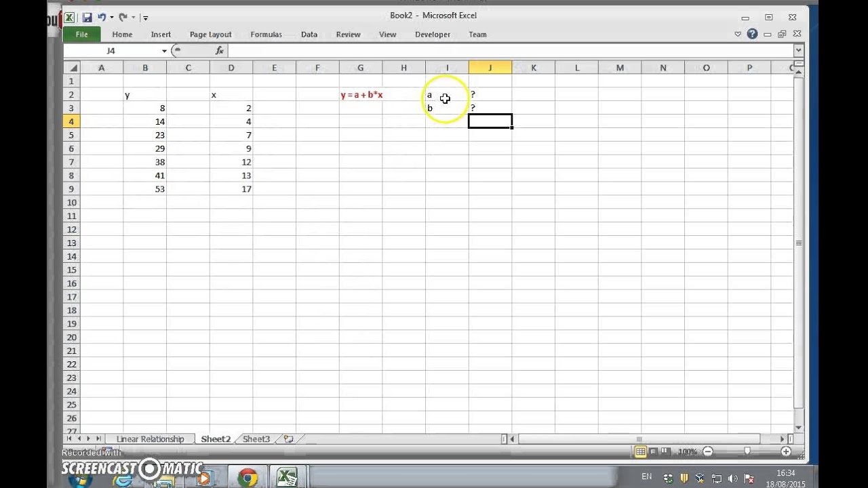
Task: Switch to the Sheet3 tab
Action: [x=256, y=439]
